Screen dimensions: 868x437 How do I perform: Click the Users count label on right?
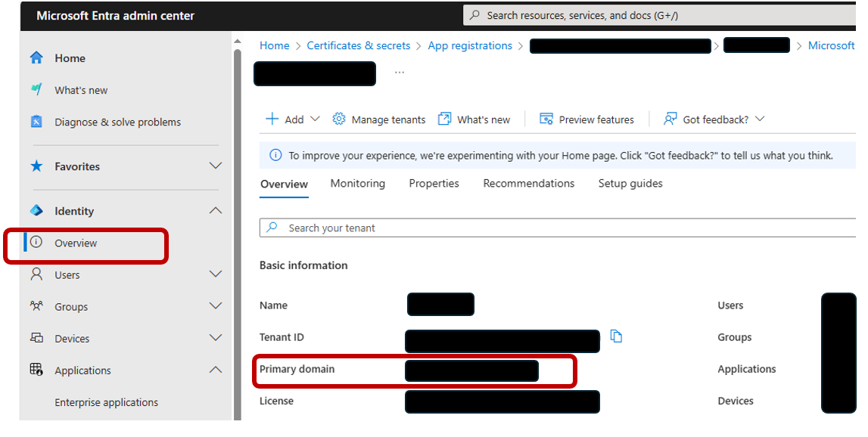click(x=730, y=305)
